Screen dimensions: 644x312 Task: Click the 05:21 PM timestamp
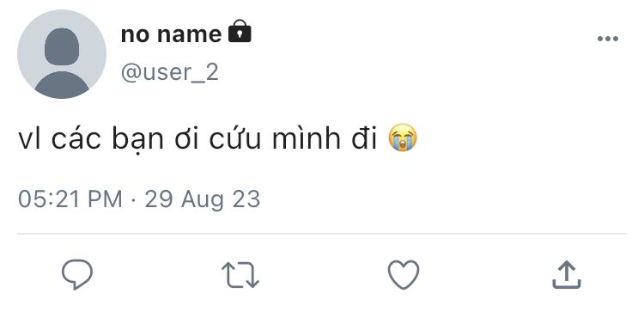pyautogui.click(x=70, y=199)
